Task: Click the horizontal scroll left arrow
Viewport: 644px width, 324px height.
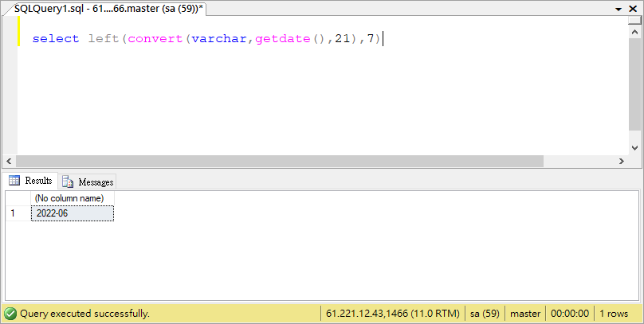Action: [x=10, y=161]
